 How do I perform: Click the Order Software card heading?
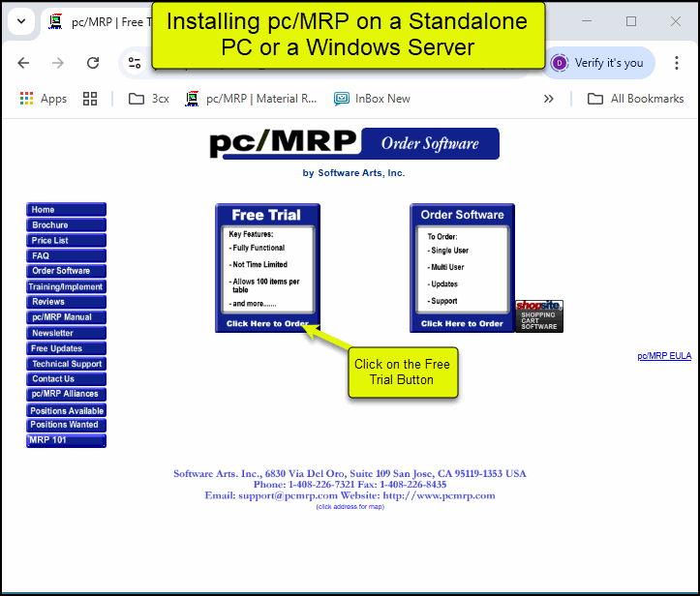(x=462, y=215)
